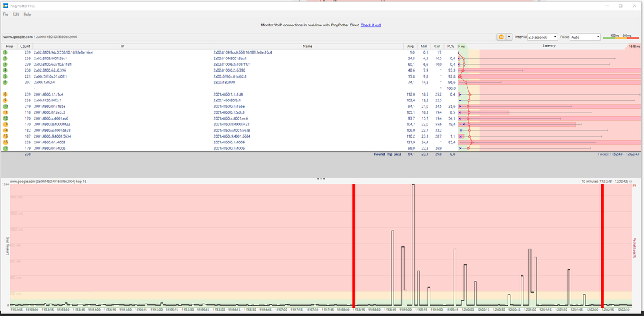Select the hop 4 status icon
The image size is (644, 316).
[x=6, y=70]
